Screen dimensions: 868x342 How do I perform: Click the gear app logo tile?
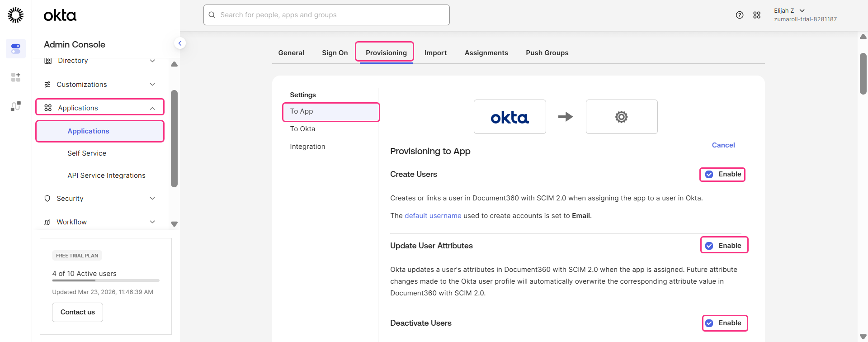point(622,117)
